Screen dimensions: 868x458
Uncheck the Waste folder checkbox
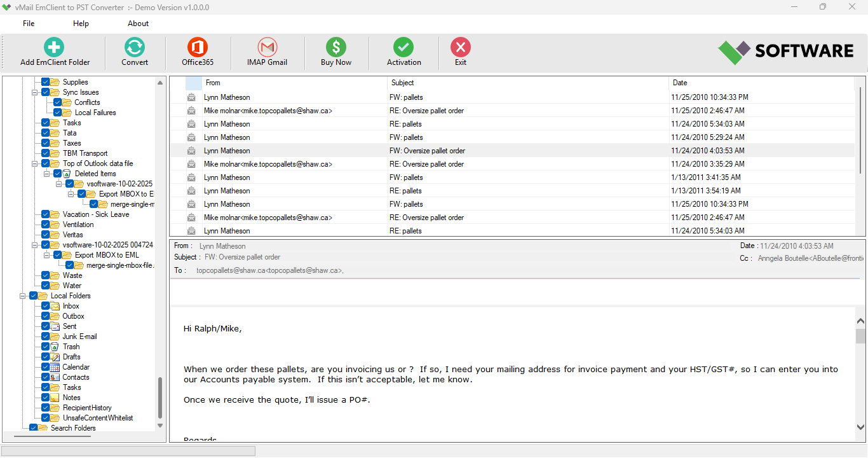pyautogui.click(x=46, y=275)
